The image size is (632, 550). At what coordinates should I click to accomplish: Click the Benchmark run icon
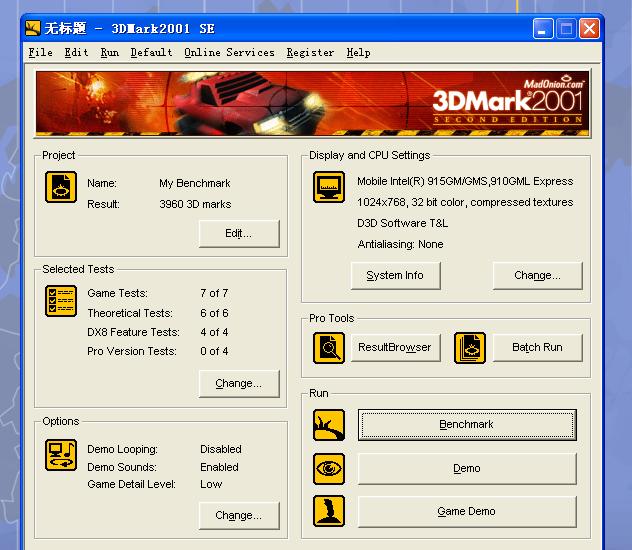[329, 425]
